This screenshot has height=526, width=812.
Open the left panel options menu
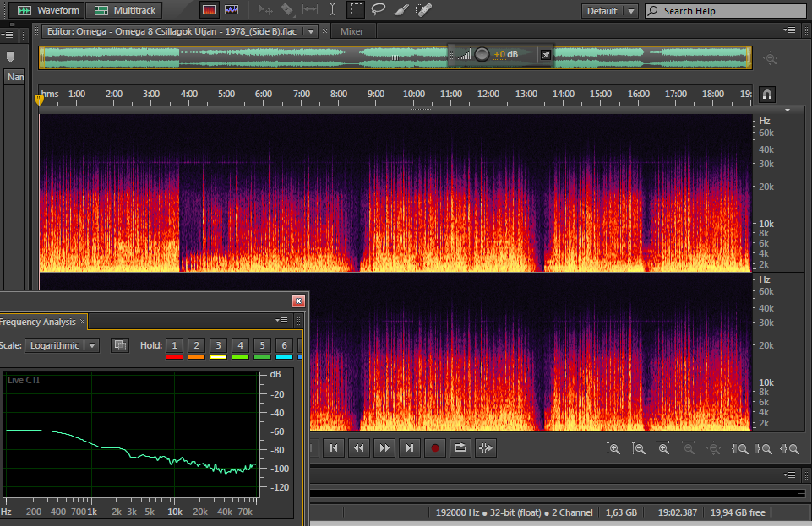pyautogui.click(x=8, y=35)
